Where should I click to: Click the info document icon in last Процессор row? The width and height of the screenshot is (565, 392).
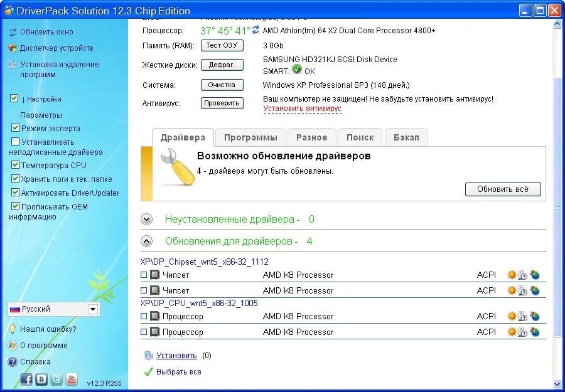[x=522, y=332]
